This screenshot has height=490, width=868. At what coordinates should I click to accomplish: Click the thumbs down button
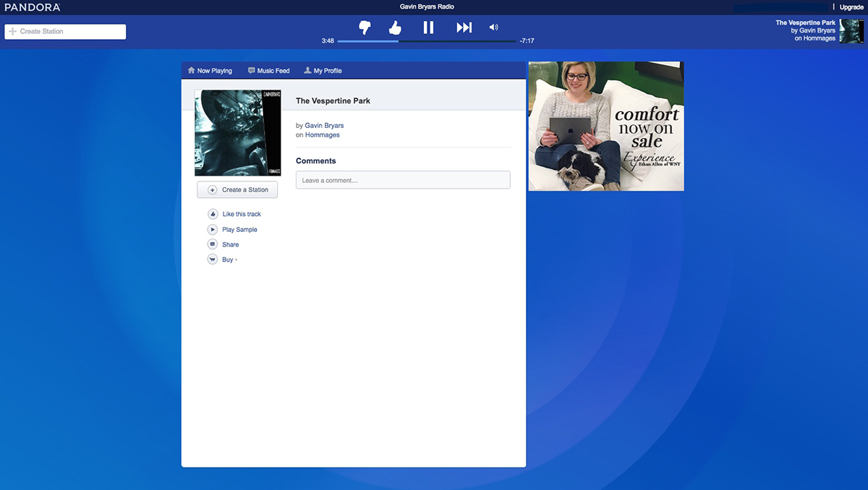coord(365,27)
